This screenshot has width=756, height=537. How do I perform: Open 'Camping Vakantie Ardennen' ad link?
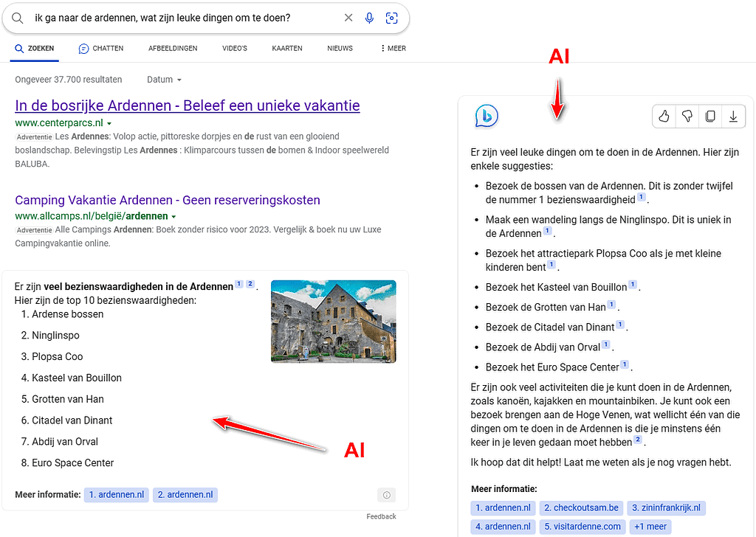tap(168, 200)
